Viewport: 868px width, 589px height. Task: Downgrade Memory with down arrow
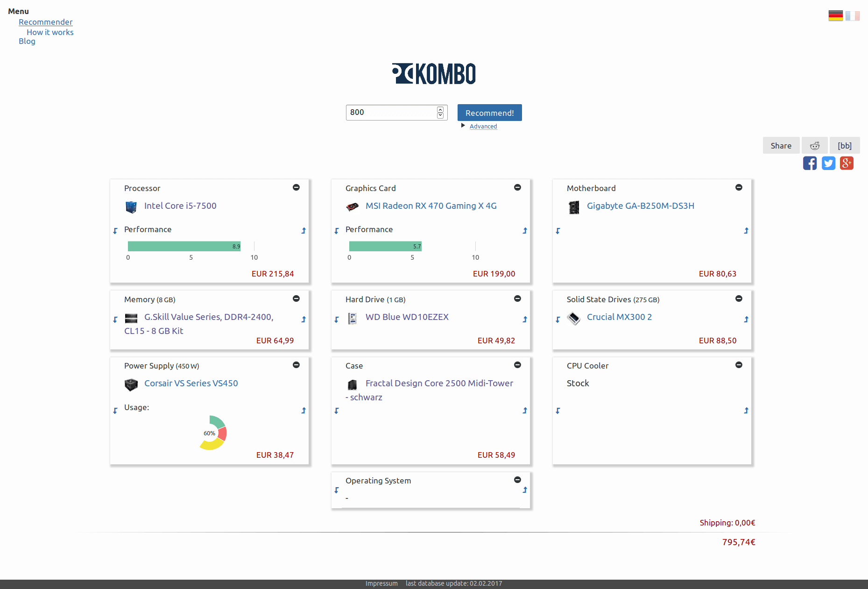click(115, 319)
